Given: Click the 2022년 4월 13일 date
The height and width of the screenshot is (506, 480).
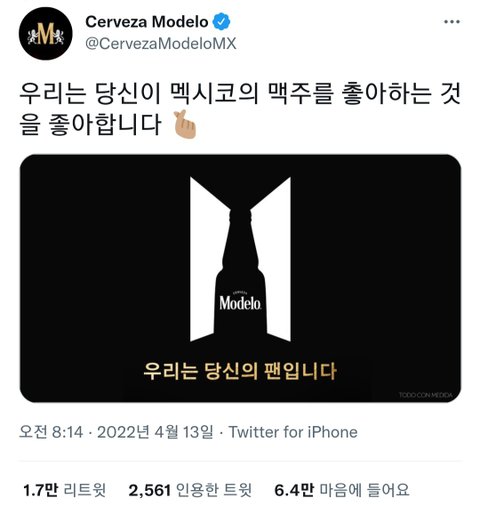Looking at the screenshot, I should click(155, 432).
